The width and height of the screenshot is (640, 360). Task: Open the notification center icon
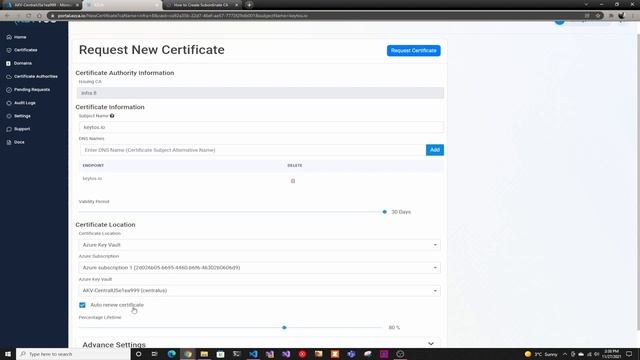(629, 354)
